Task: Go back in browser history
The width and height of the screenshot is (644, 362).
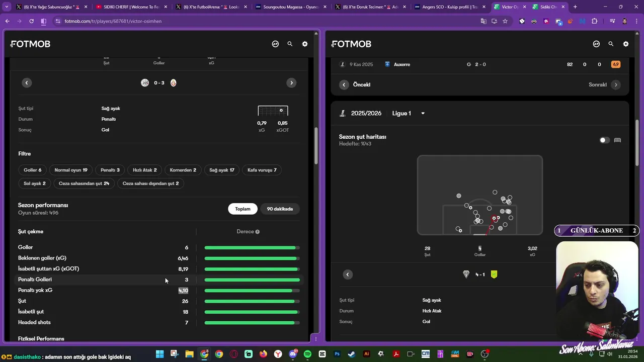Action: [x=7, y=21]
